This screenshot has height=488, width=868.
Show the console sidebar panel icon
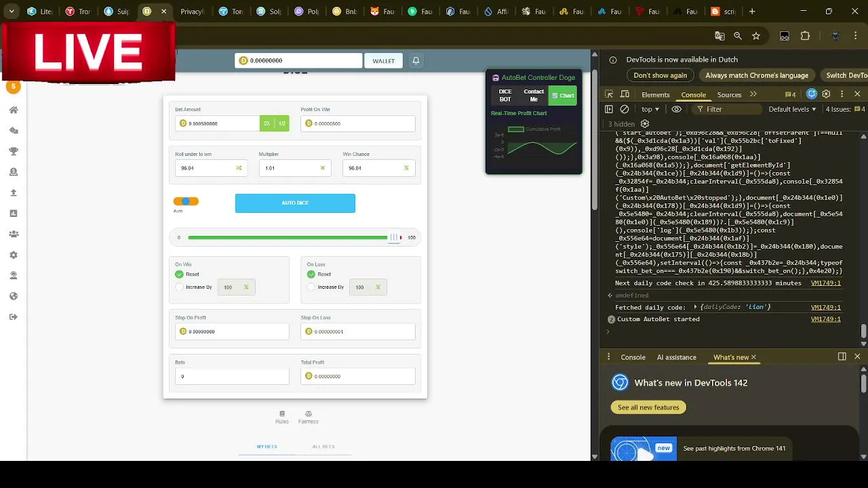tap(609, 109)
